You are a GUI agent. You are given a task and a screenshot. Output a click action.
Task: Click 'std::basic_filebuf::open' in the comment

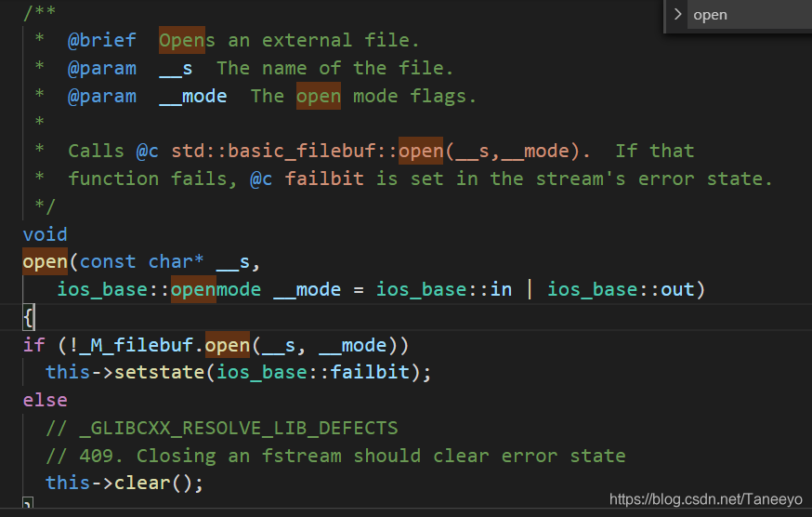tap(308, 151)
